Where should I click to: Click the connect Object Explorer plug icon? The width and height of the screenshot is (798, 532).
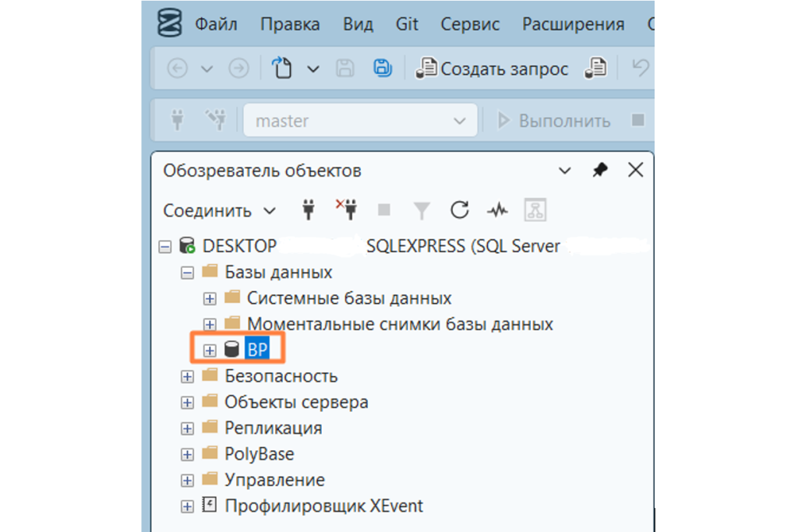[x=309, y=210]
